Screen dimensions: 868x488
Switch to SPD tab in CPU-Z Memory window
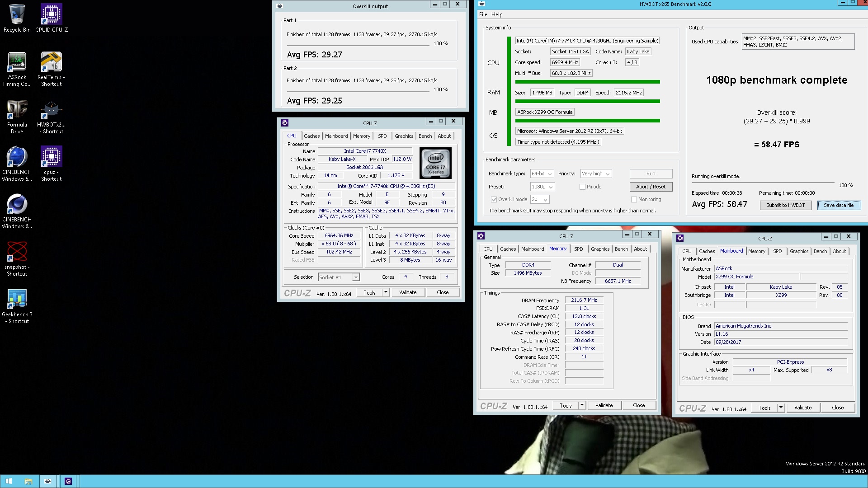click(578, 249)
